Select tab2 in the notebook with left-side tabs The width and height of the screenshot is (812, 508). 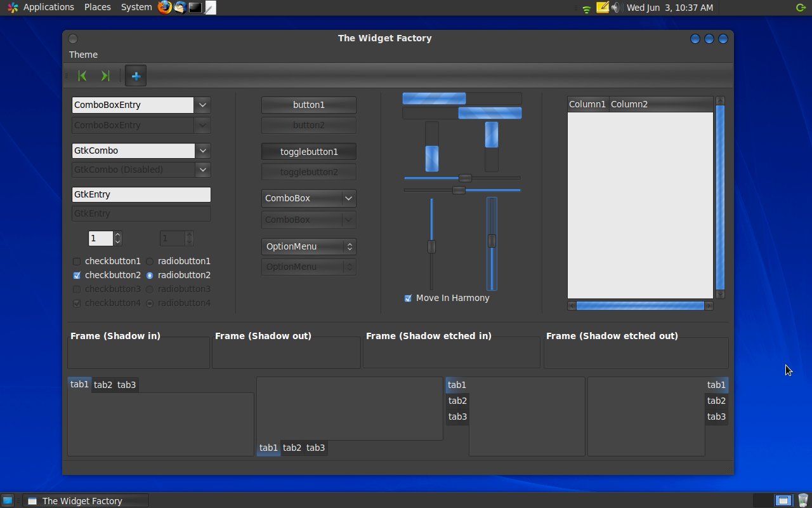(x=457, y=401)
